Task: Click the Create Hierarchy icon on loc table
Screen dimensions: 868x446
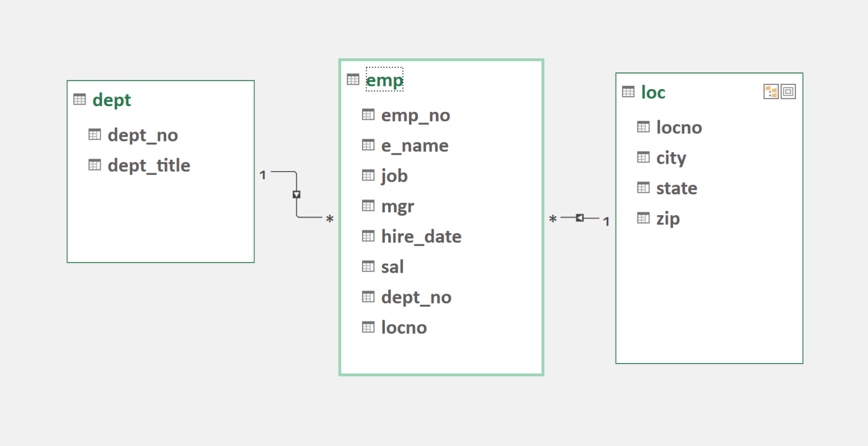Action: pos(772,91)
